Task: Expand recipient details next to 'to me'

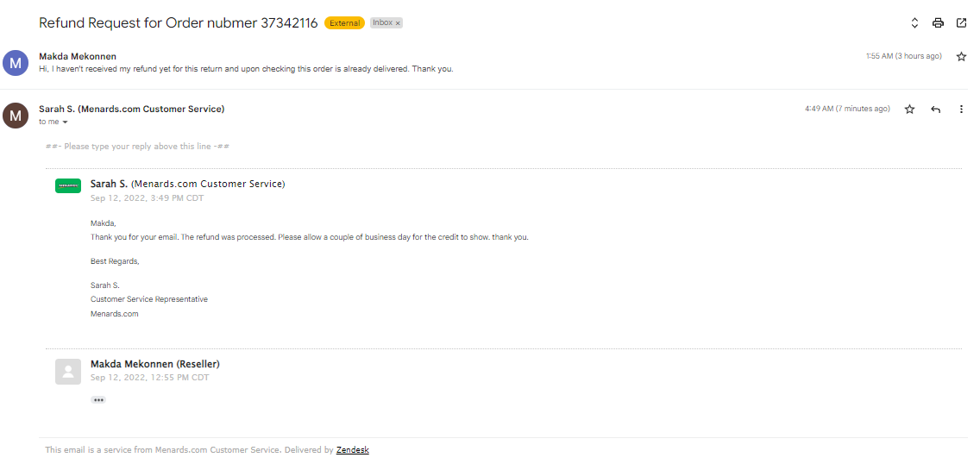Action: pos(65,122)
